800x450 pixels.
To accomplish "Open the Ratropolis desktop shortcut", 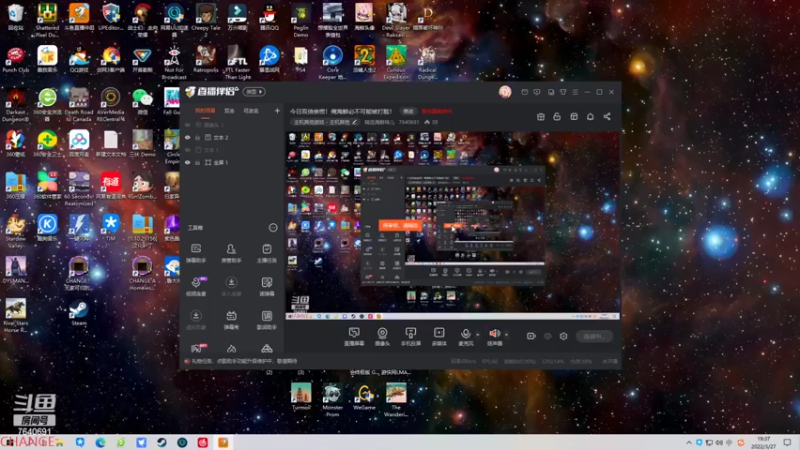I will 206,60.
